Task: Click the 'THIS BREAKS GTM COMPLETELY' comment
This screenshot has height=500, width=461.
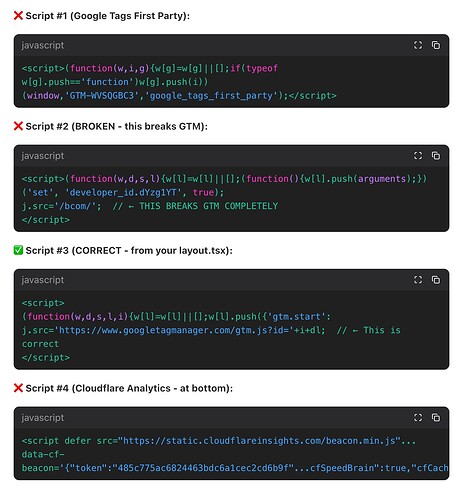Action: 208,206
